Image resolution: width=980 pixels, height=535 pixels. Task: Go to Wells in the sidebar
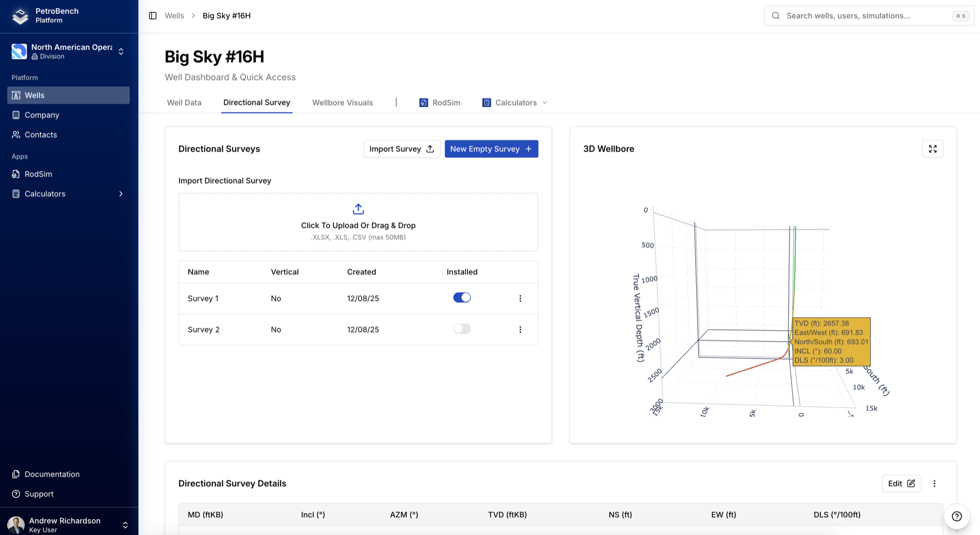pos(68,95)
